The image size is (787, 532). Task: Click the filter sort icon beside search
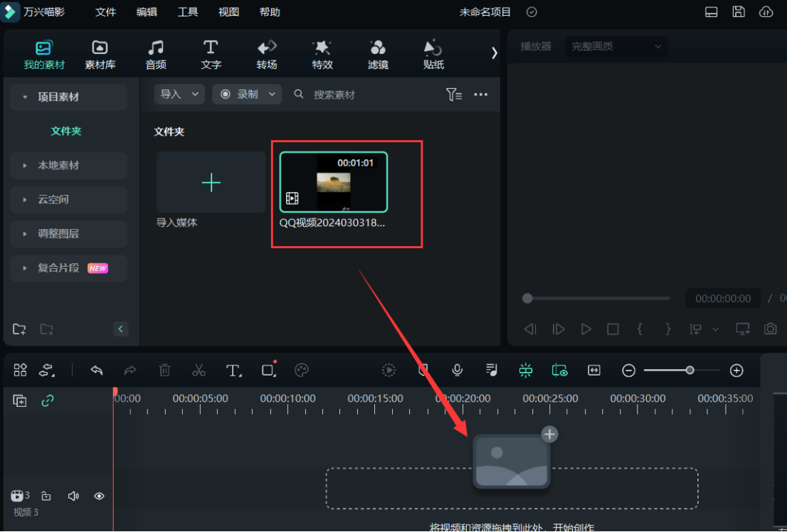[x=453, y=95]
